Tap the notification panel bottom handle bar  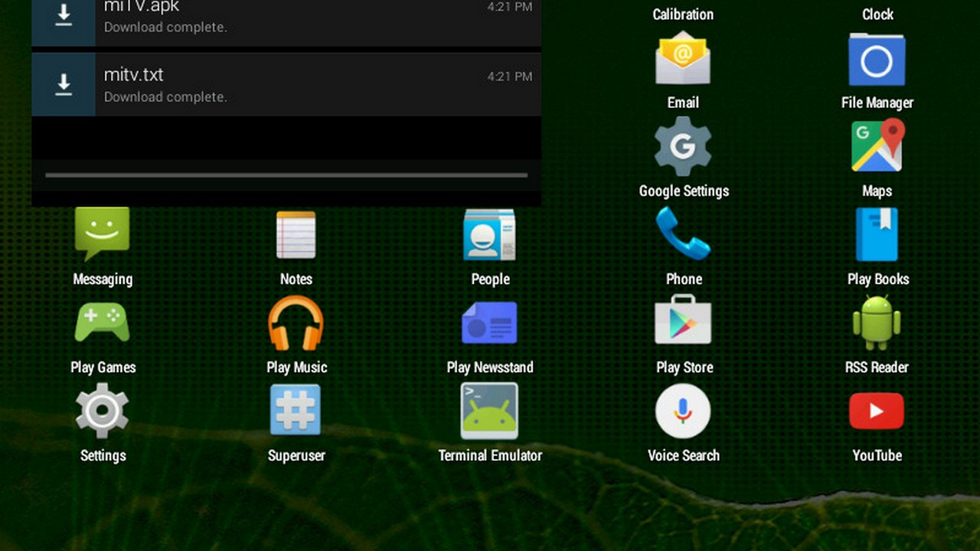(286, 175)
